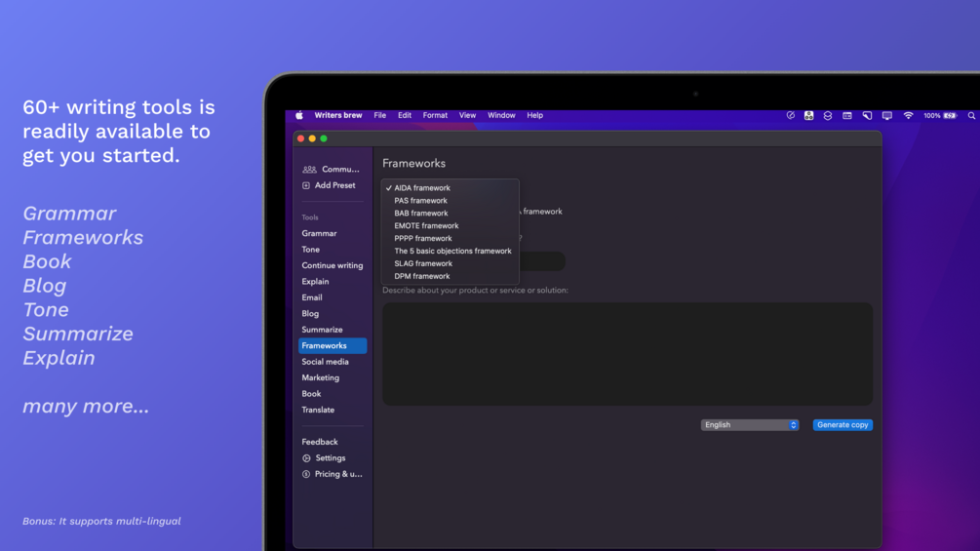980x551 pixels.
Task: Click the Settings gear icon in sidebar
Action: (x=306, y=458)
